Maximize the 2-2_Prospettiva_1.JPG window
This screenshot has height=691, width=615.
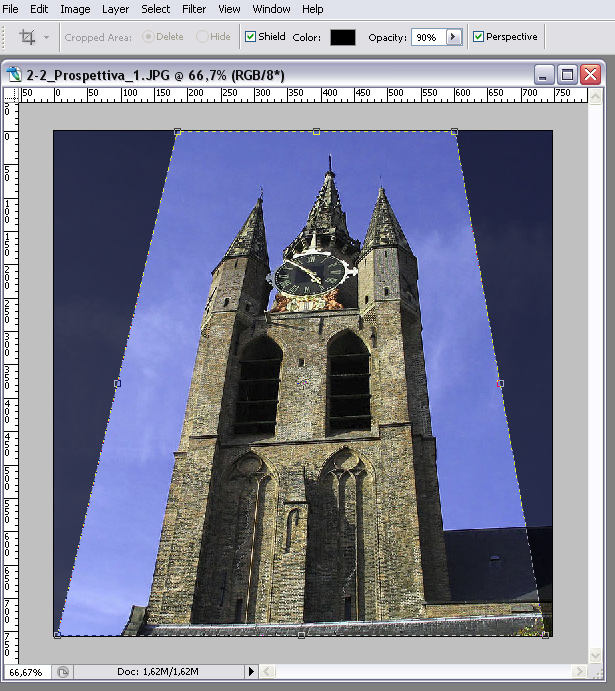[x=567, y=74]
